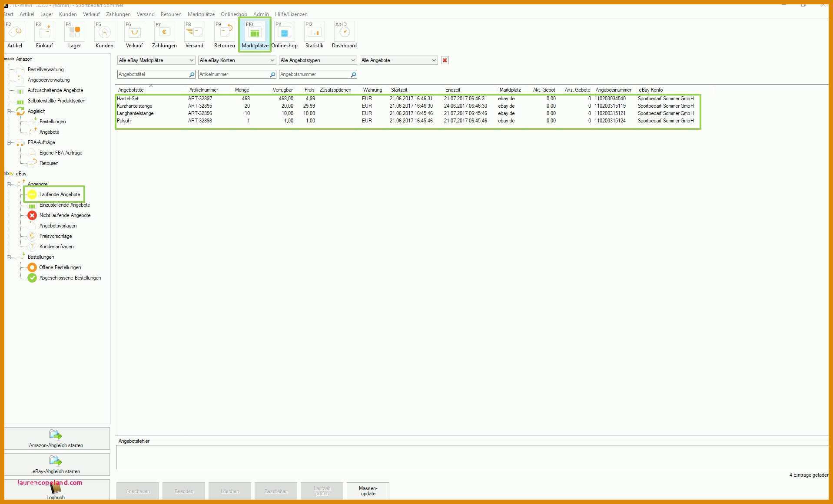This screenshot has height=504, width=833.
Task: Select Nicht laufende Angebote red icon
Action: (x=32, y=215)
